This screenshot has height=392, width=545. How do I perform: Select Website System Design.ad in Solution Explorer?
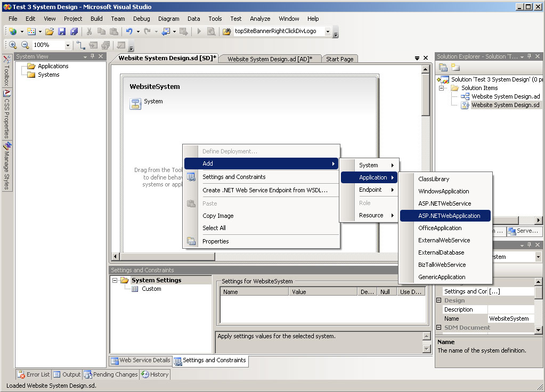(501, 96)
